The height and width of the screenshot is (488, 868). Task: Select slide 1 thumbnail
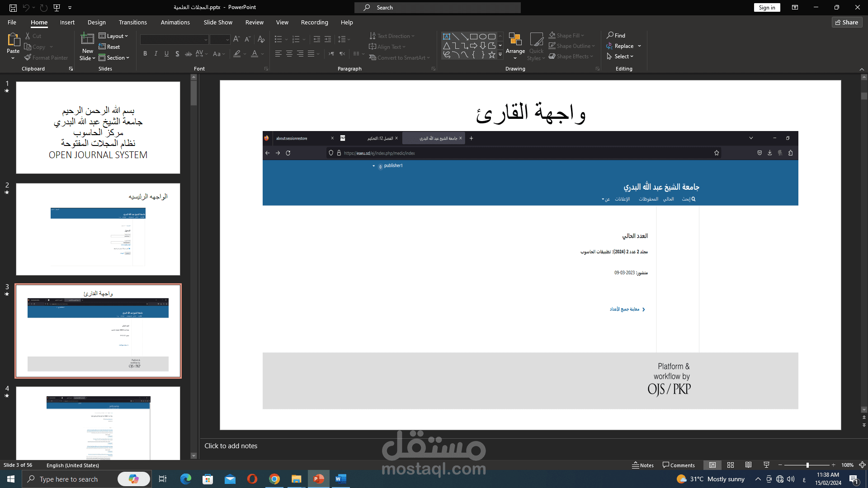[98, 127]
